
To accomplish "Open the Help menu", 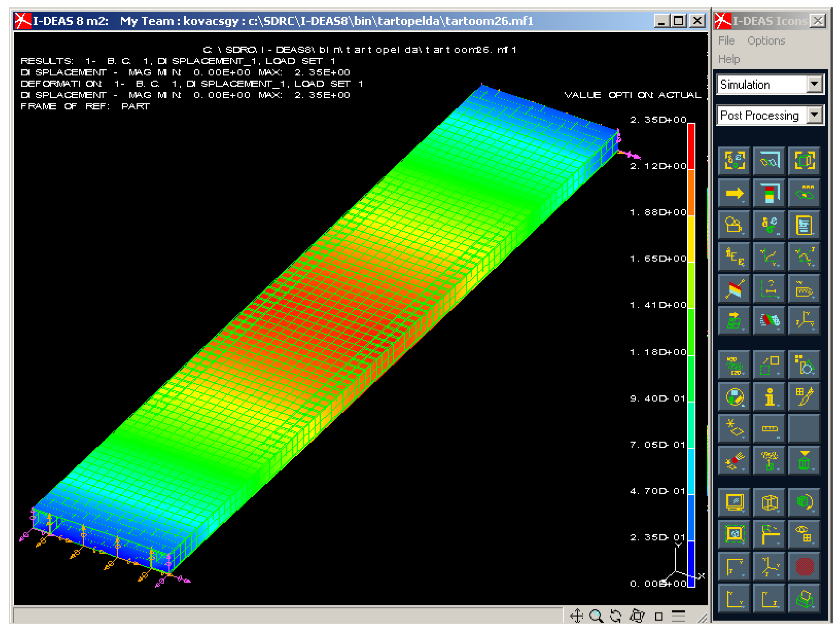I will pos(729,59).
